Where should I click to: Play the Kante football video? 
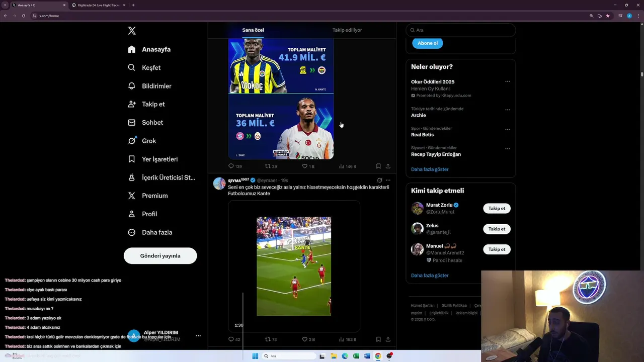[x=294, y=266]
